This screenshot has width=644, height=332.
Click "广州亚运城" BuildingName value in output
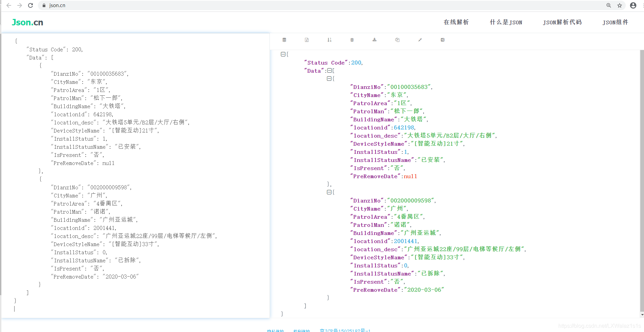420,233
